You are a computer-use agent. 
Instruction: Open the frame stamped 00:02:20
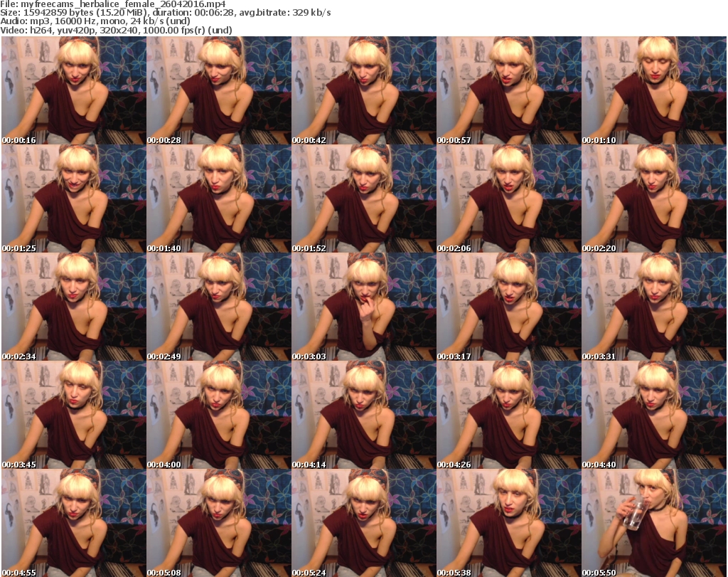(x=654, y=198)
